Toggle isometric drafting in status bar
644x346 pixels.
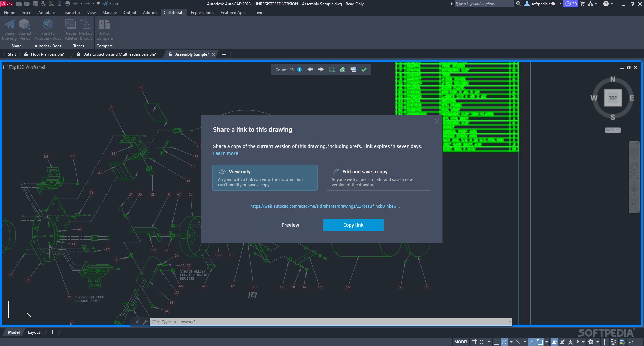point(518,342)
